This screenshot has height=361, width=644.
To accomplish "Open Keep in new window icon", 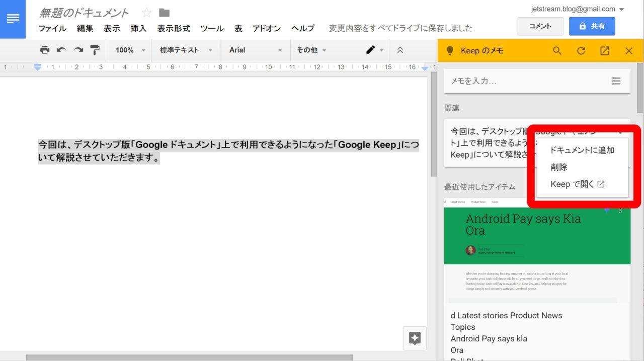I will pyautogui.click(x=605, y=50).
